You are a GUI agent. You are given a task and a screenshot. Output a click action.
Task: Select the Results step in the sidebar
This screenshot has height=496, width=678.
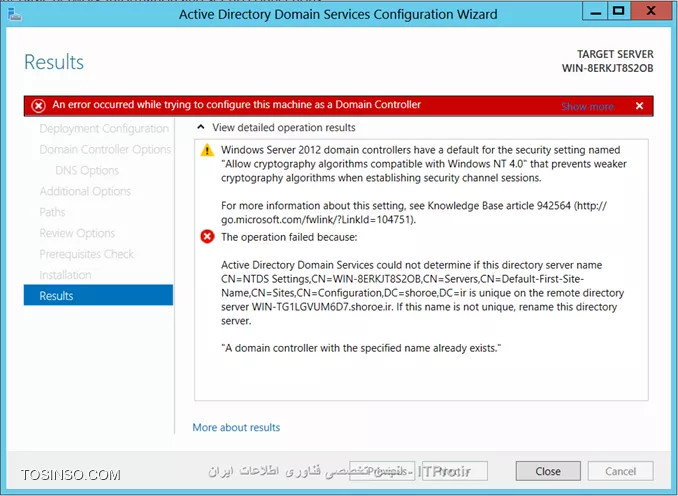click(x=99, y=295)
